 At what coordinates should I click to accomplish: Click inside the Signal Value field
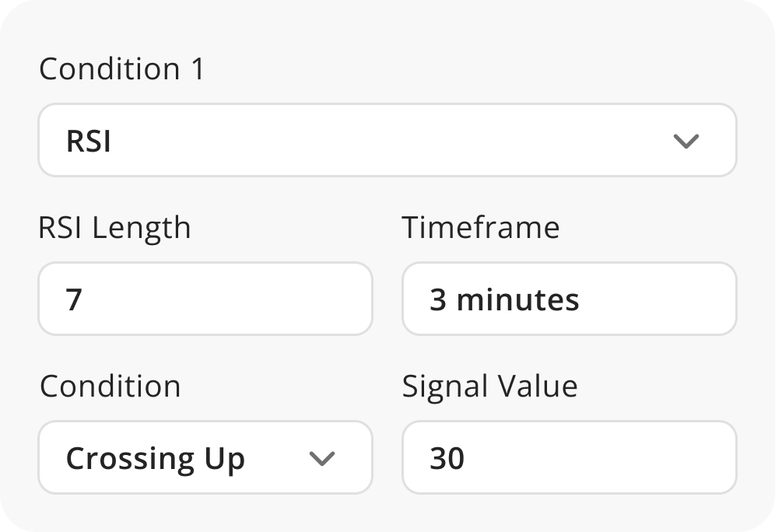point(569,458)
